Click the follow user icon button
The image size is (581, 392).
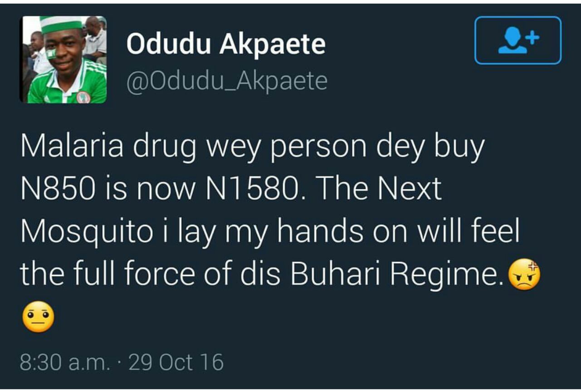(x=517, y=40)
